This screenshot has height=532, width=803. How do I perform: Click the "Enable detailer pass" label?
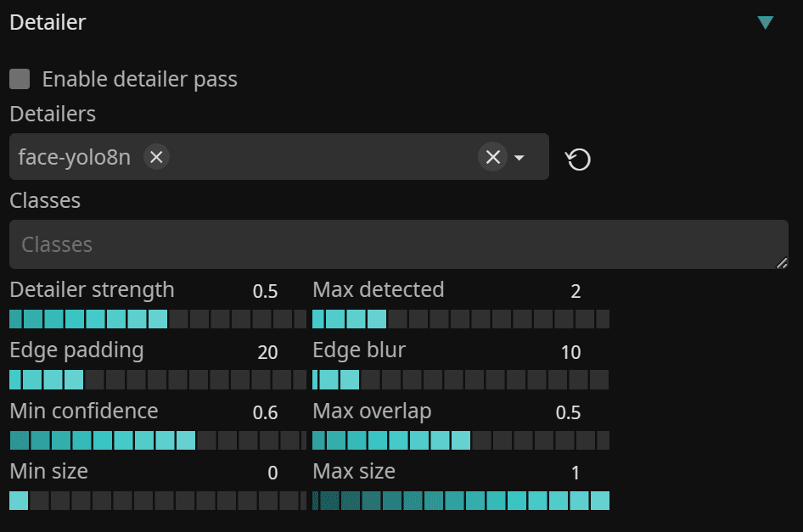[x=140, y=80]
